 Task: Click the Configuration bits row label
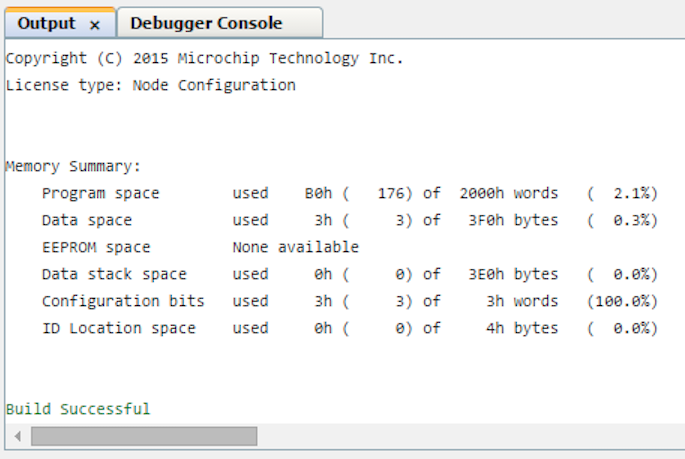tap(123, 301)
